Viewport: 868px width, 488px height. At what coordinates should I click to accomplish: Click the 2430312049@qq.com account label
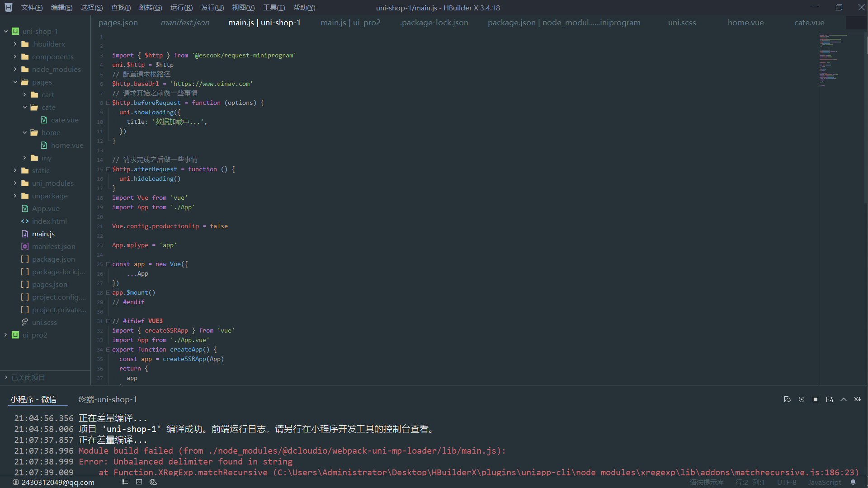pos(58,482)
